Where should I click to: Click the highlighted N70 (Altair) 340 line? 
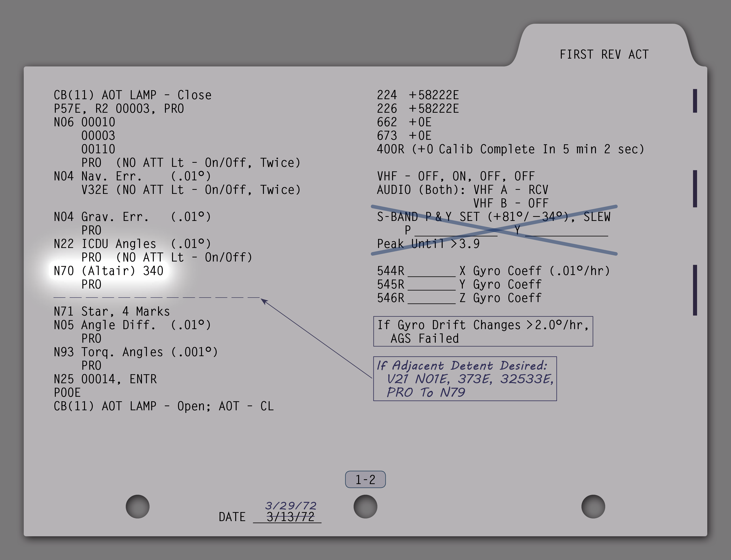(109, 271)
